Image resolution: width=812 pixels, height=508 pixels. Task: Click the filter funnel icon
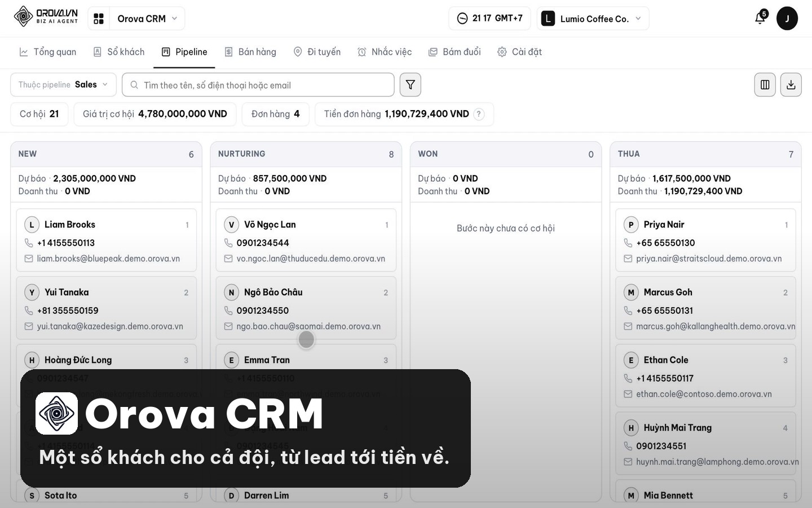click(x=411, y=85)
